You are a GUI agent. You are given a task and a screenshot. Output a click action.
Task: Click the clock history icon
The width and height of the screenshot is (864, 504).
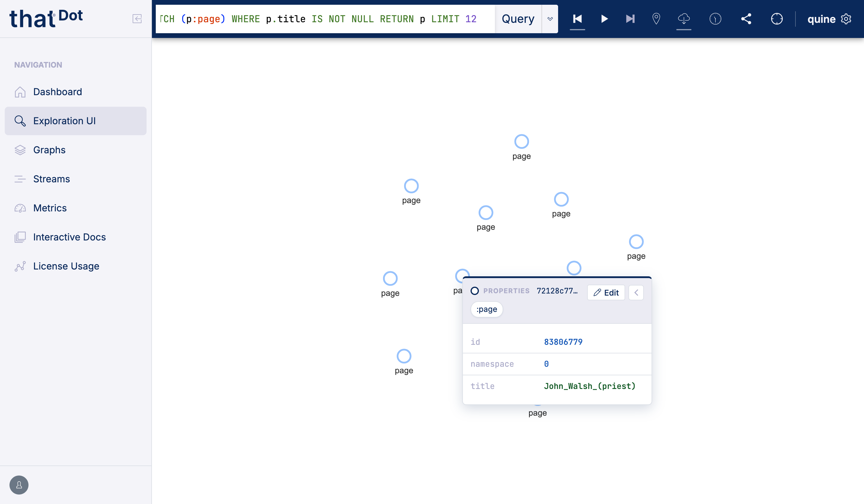715,19
